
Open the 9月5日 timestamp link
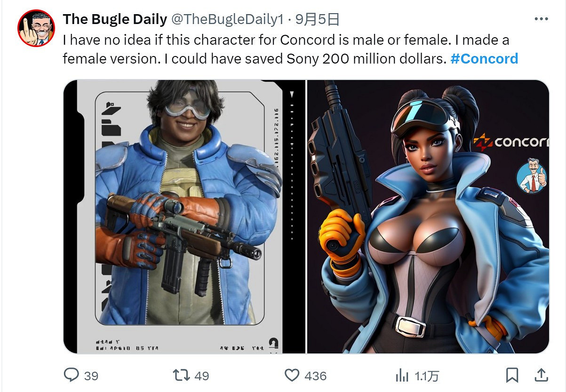317,19
